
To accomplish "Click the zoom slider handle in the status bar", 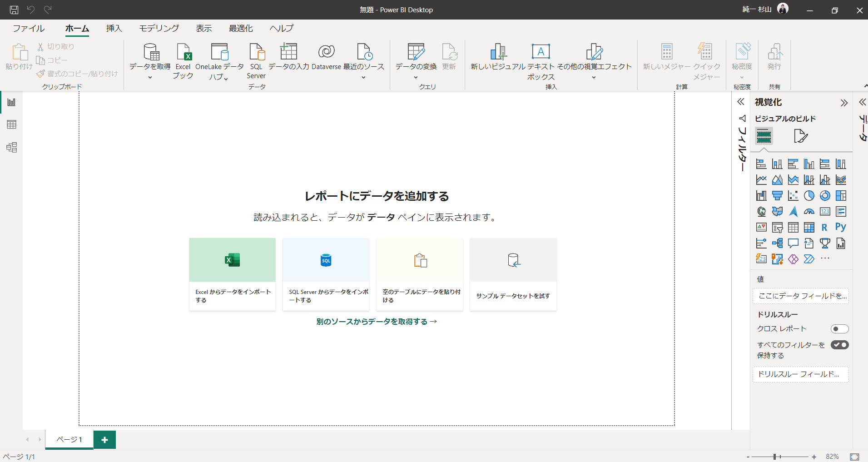I will coord(774,457).
